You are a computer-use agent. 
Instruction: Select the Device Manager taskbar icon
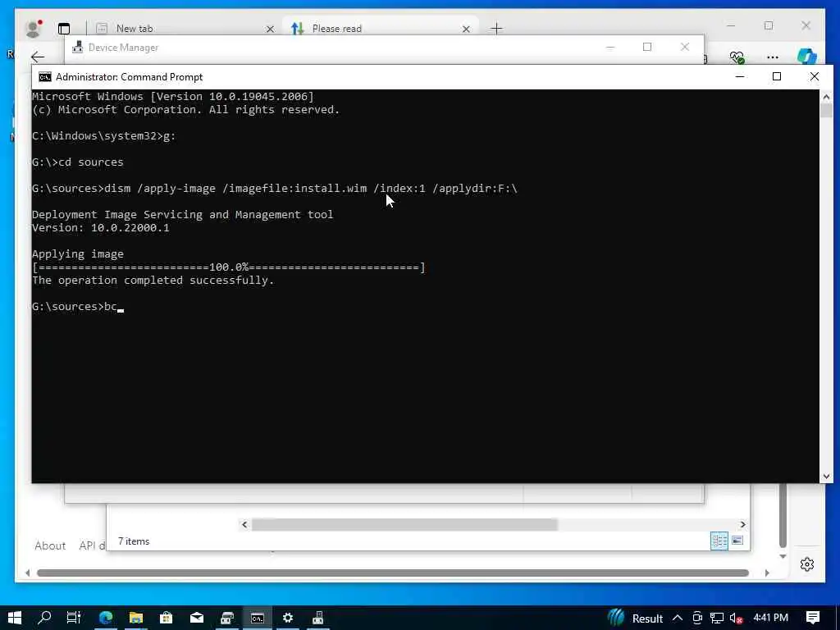(x=317, y=618)
